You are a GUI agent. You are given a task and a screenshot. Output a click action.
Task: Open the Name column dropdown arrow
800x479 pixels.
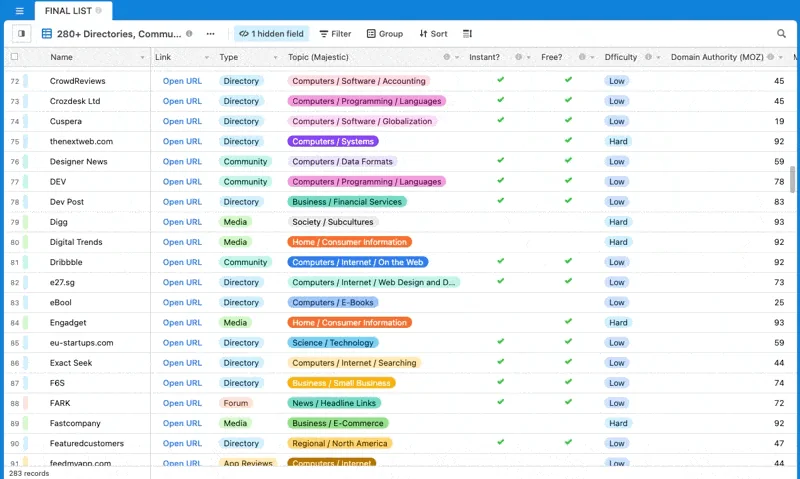point(142,58)
